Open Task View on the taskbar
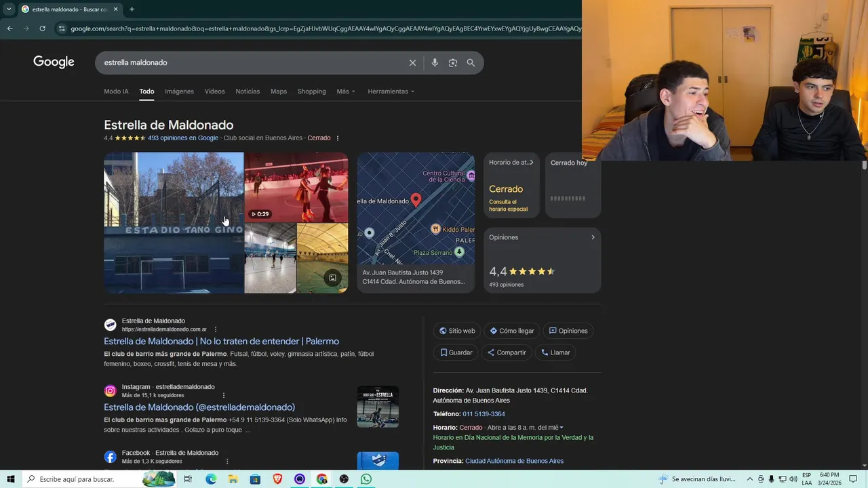 tap(188, 479)
